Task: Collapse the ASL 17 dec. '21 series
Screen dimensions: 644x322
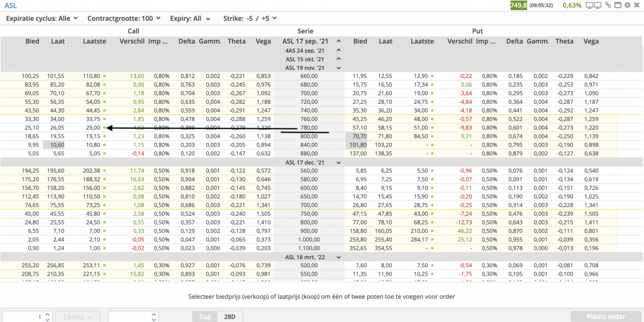Action: click(339, 162)
